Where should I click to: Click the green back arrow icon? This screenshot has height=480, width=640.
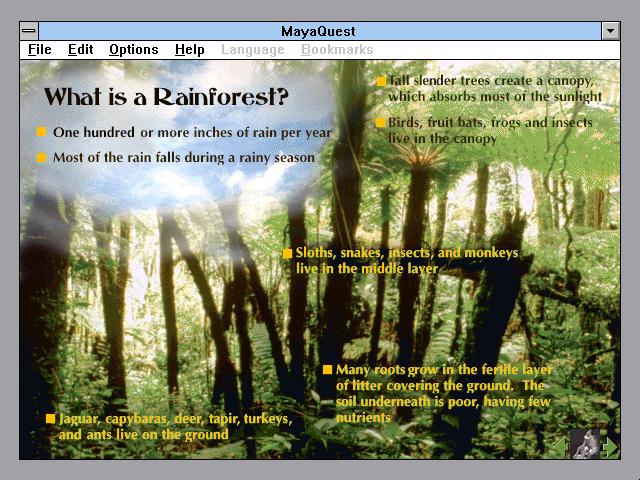point(563,447)
